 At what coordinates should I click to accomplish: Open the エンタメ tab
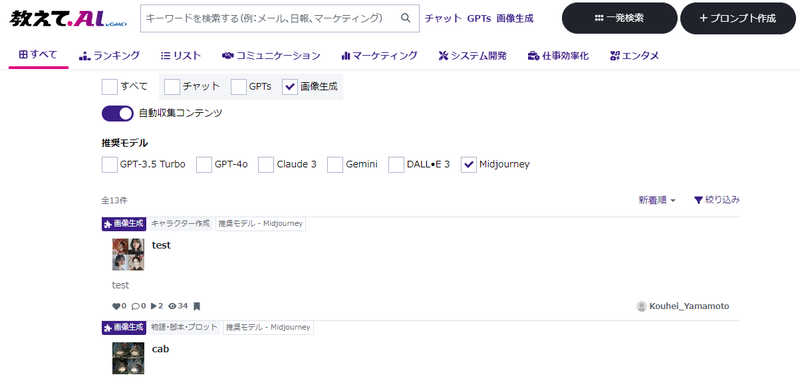point(635,56)
